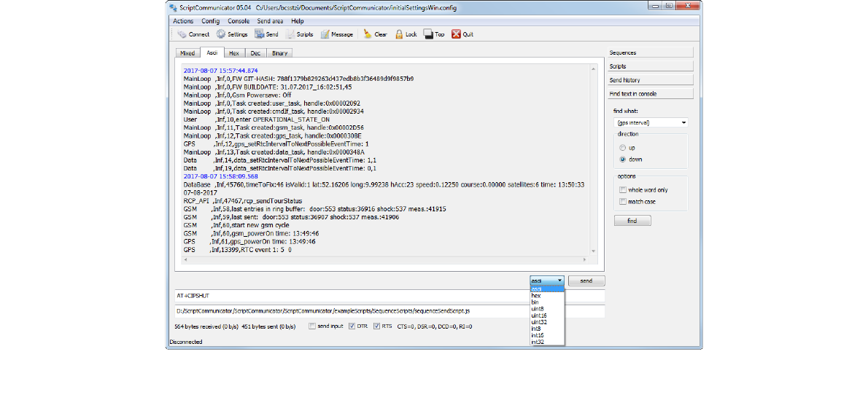Switch to the Ascii tab

212,52
